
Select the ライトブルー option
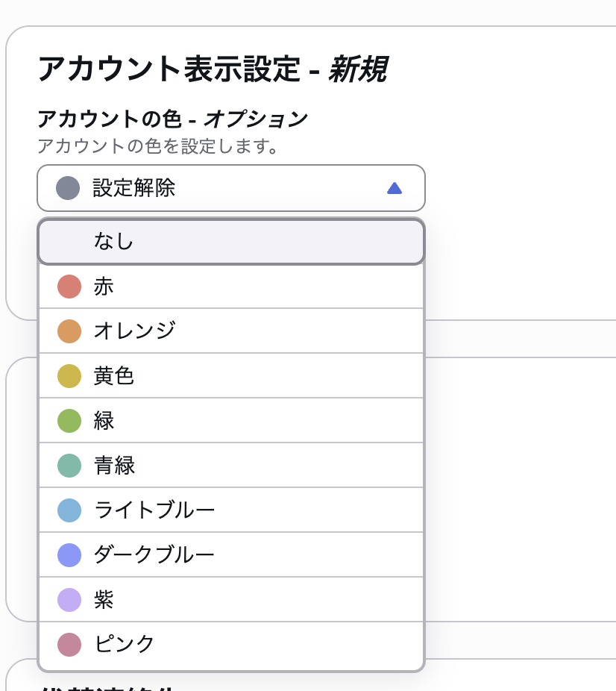(231, 510)
